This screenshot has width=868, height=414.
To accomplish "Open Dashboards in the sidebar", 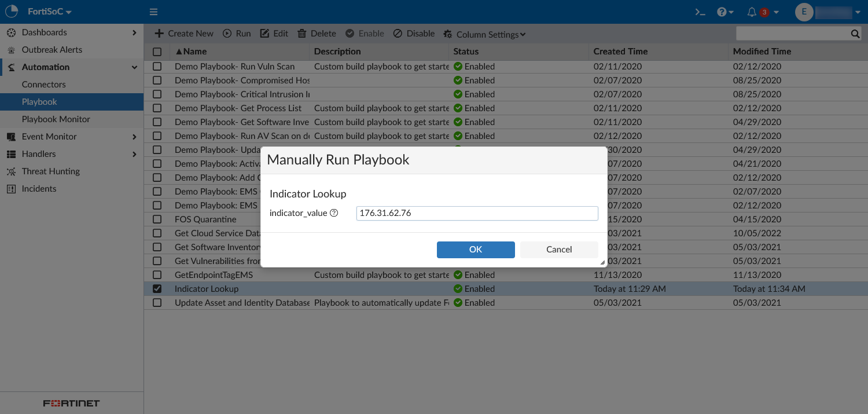I will coord(44,32).
